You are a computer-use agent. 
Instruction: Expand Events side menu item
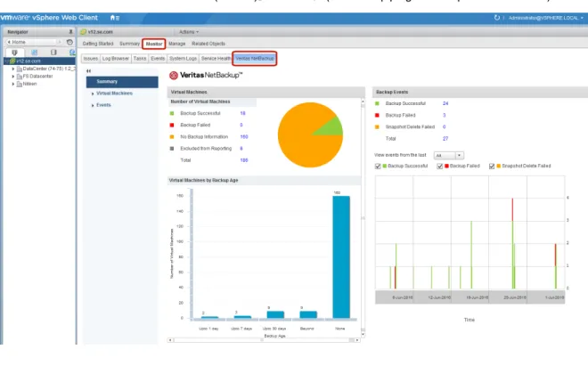point(93,106)
